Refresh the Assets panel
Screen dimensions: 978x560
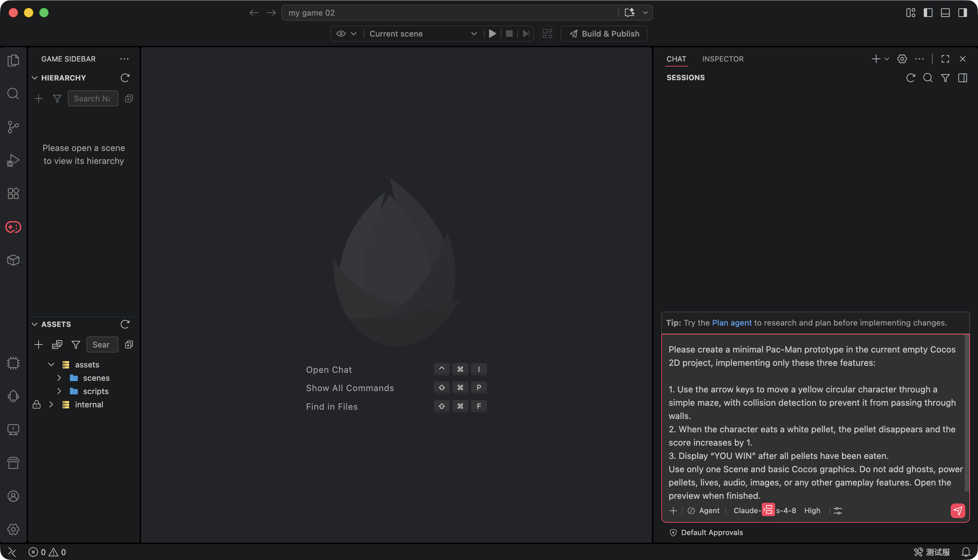pos(125,324)
